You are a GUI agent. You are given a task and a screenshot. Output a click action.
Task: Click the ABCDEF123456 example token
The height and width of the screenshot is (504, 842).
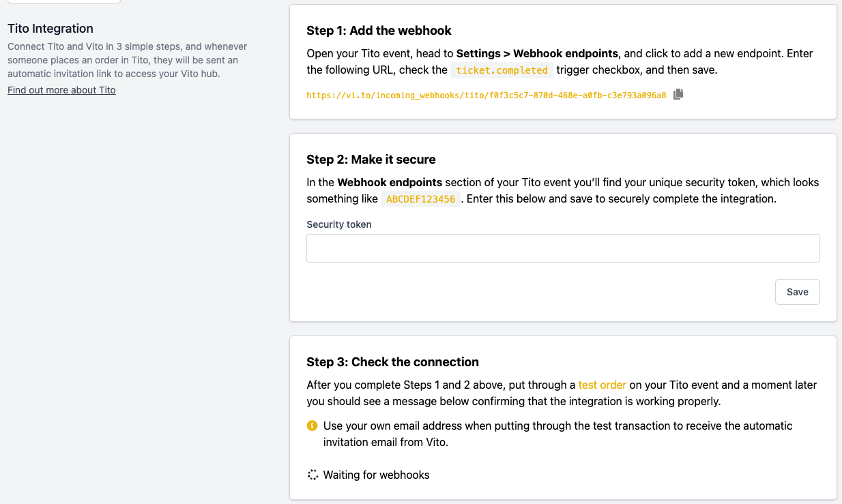pos(420,199)
